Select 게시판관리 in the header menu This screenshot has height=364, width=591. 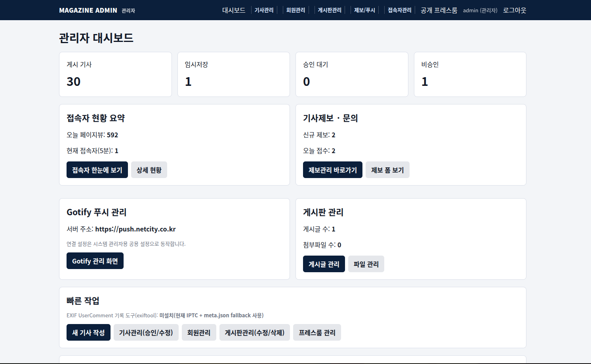click(329, 10)
